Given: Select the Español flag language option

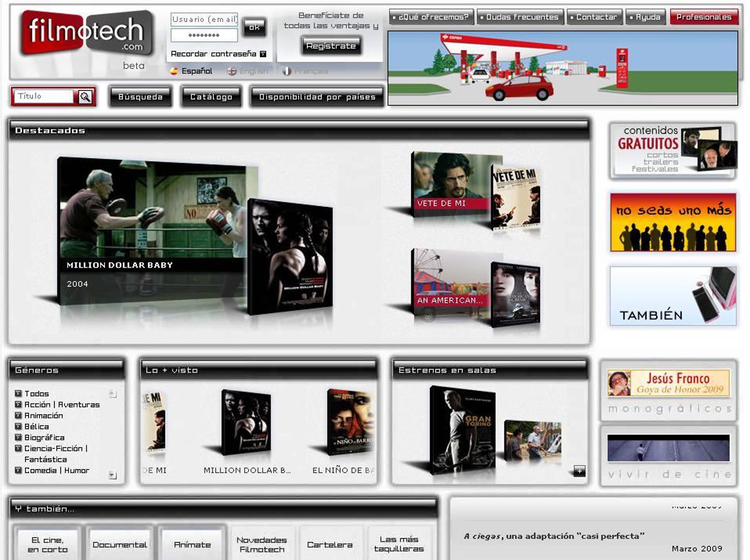Looking at the screenshot, I should [174, 71].
